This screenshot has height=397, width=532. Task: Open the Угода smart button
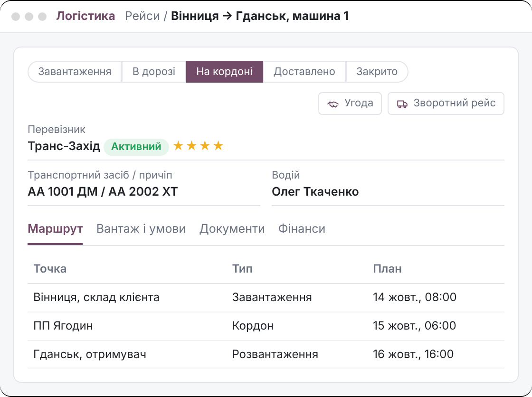[x=350, y=104]
